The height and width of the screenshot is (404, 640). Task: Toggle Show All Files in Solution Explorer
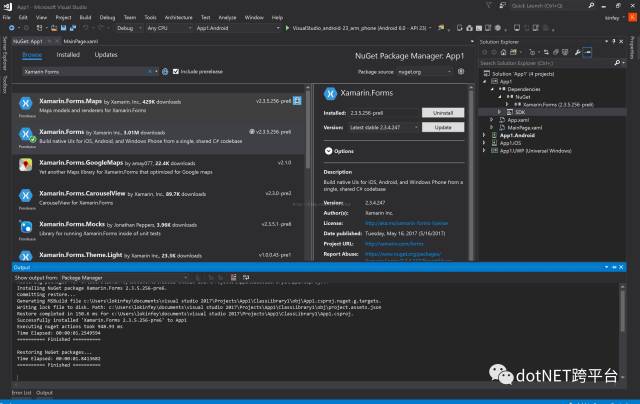coord(565,52)
